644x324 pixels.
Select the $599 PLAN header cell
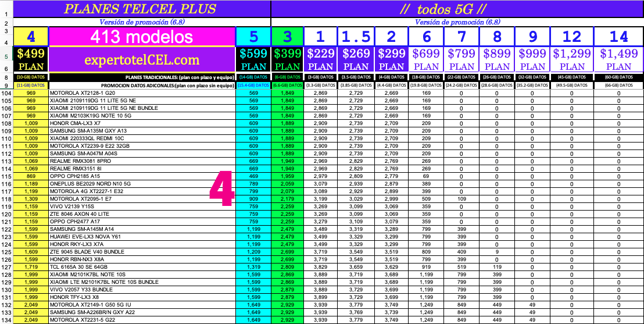(x=253, y=60)
